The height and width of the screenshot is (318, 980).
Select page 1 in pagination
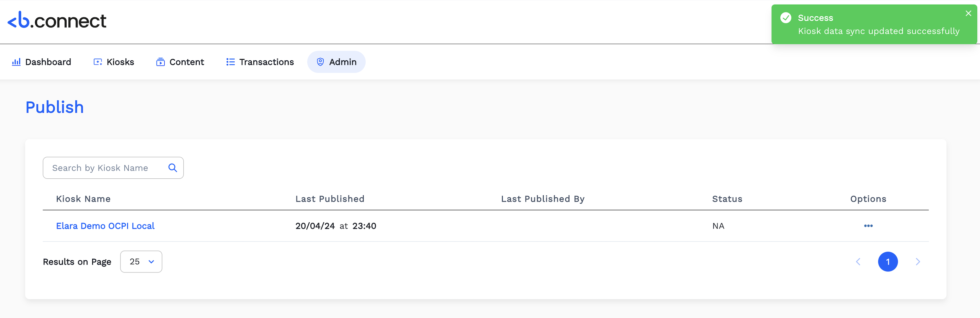[x=888, y=262]
